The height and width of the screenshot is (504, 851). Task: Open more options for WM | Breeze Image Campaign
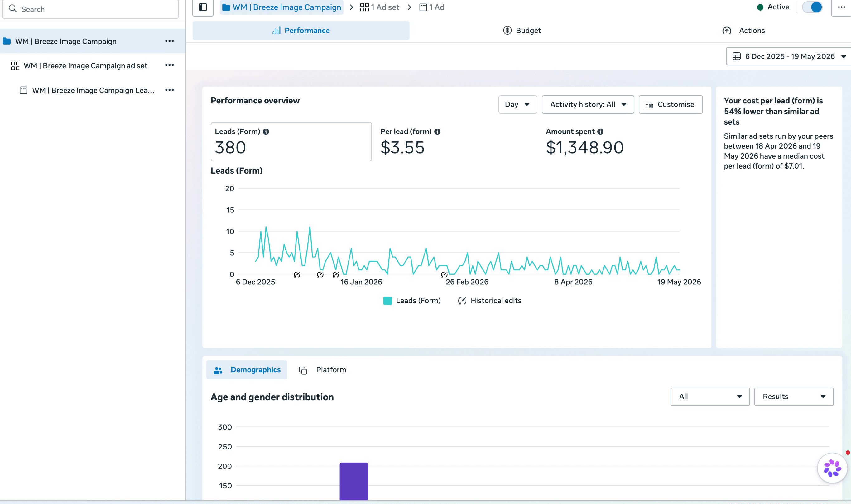[x=169, y=41]
